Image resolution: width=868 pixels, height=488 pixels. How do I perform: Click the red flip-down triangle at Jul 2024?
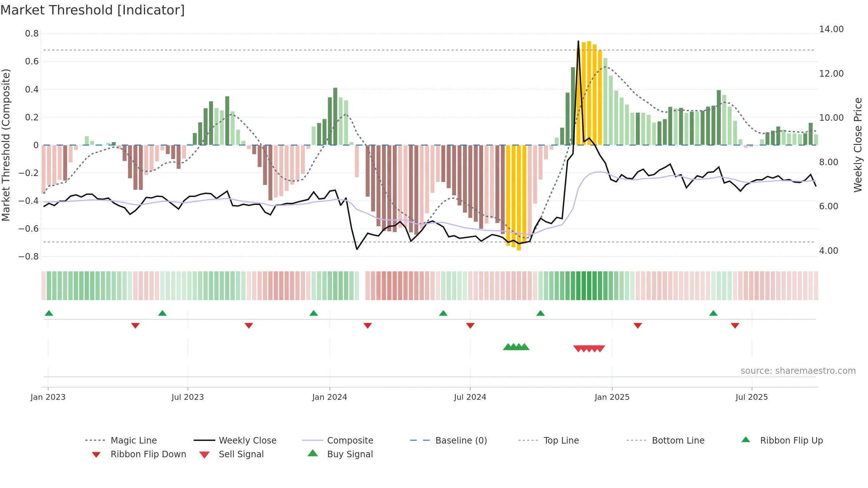click(470, 325)
